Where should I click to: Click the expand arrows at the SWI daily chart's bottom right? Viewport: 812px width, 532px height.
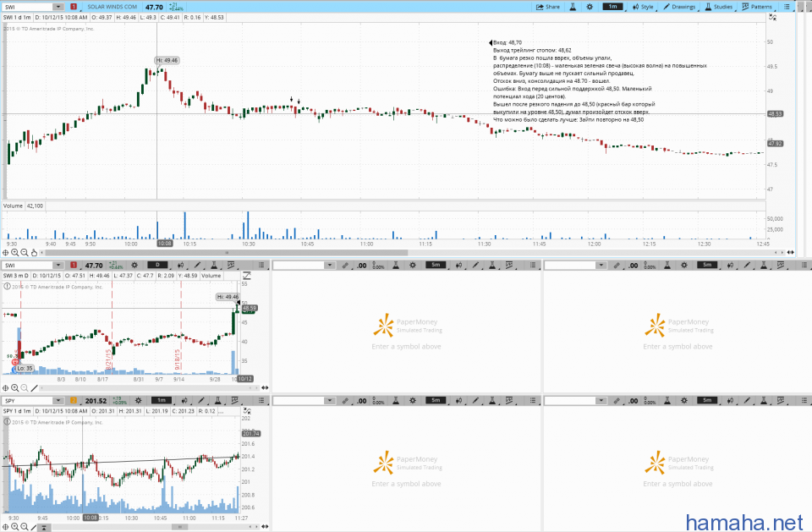point(265,388)
